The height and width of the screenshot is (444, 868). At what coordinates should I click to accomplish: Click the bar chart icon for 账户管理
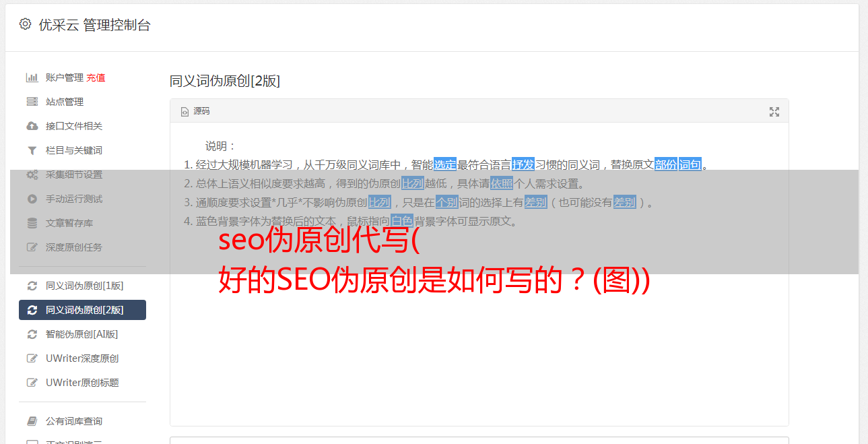click(32, 77)
